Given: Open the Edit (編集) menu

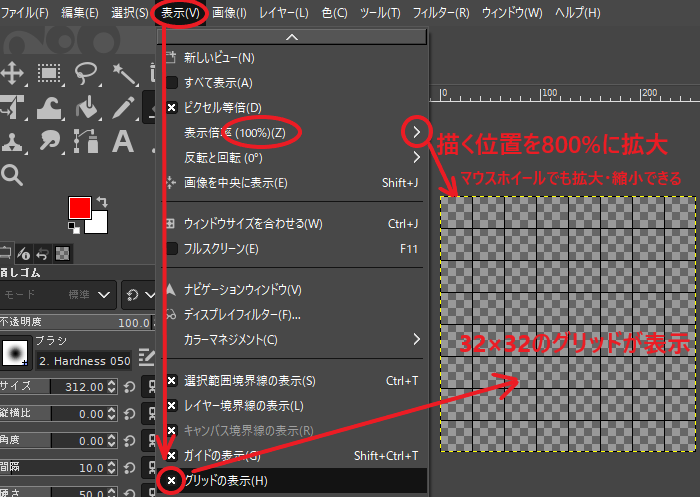Looking at the screenshot, I should coord(80,13).
